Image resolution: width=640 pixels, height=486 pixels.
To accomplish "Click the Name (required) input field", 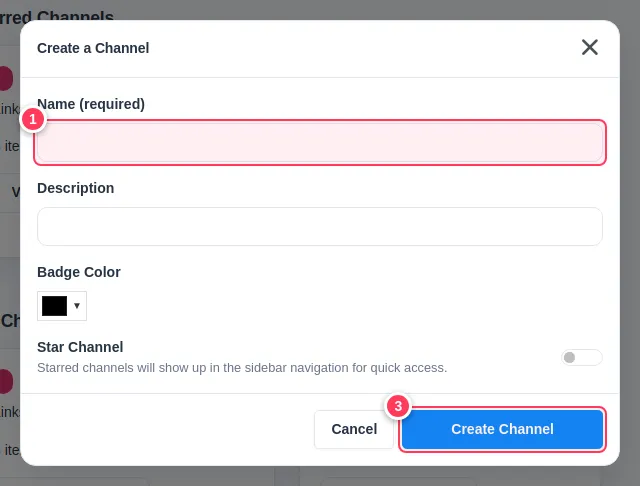I will (x=320, y=142).
